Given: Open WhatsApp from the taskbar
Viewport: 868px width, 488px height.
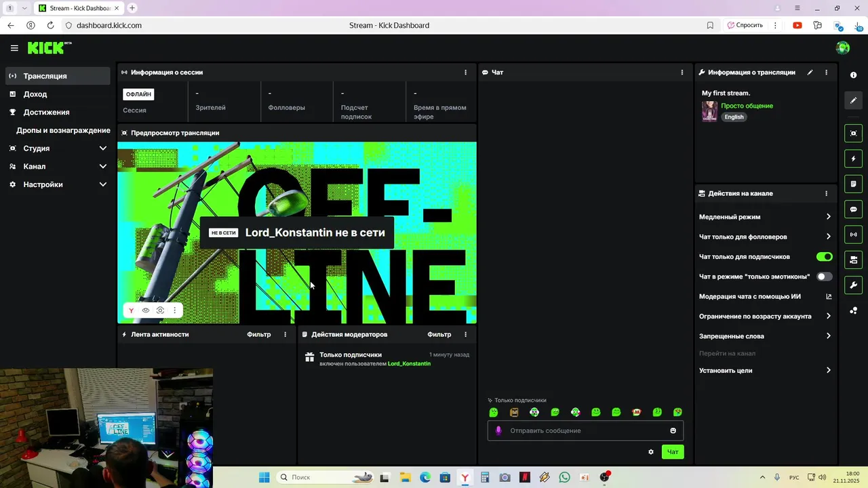Looking at the screenshot, I should [565, 478].
